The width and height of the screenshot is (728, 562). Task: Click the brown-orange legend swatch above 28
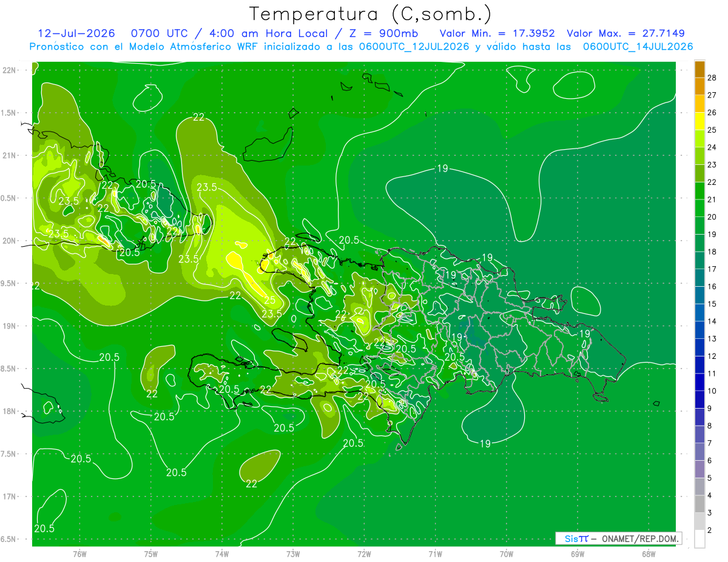699,69
